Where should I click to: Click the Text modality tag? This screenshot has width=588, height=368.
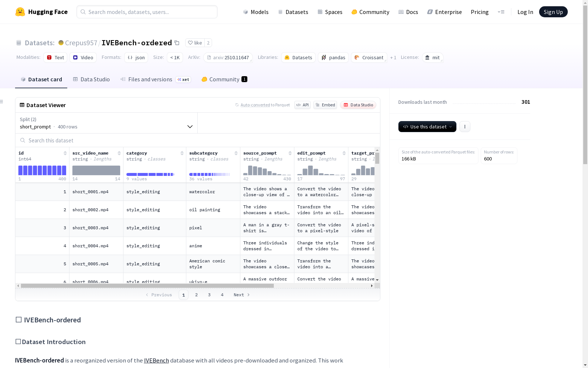pyautogui.click(x=55, y=57)
